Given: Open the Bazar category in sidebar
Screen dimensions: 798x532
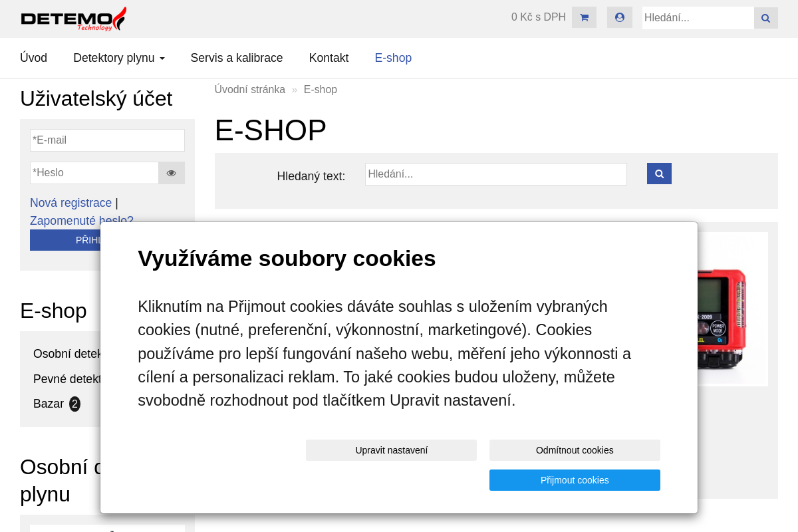Looking at the screenshot, I should pyautogui.click(x=49, y=404).
